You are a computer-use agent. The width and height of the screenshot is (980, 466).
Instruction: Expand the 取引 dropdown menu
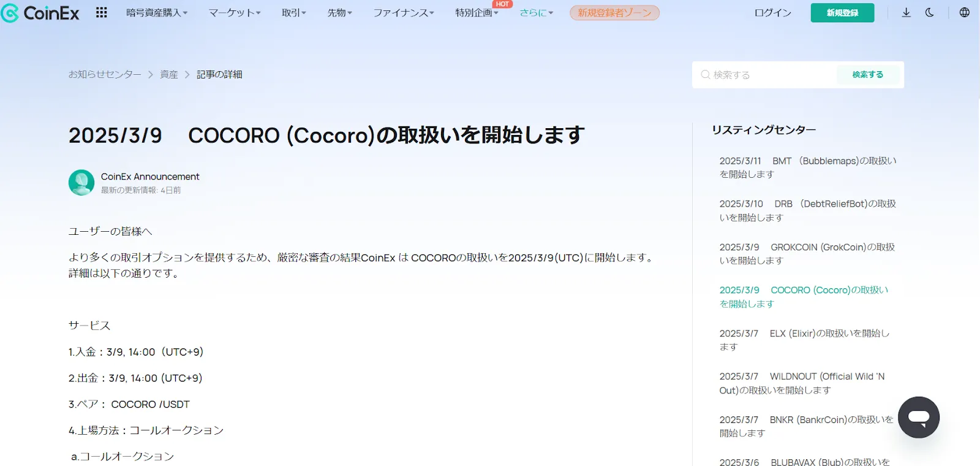294,13
